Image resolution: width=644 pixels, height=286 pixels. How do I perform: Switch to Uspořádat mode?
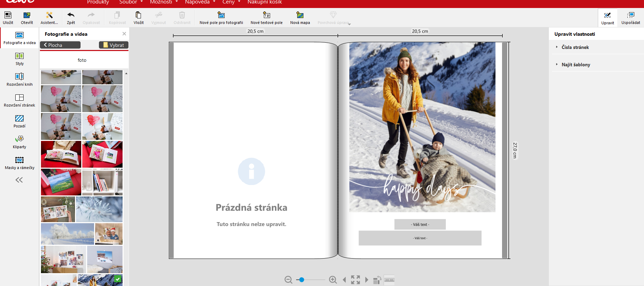coord(631,18)
